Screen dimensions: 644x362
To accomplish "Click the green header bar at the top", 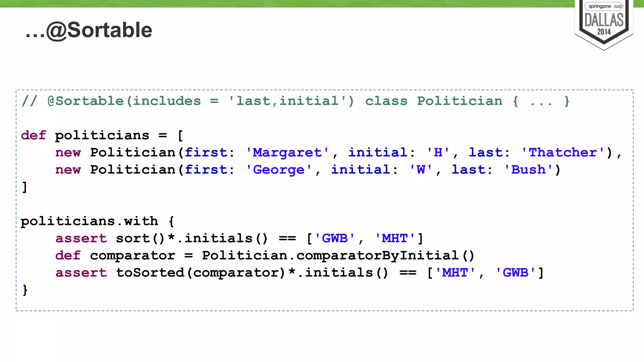I will 283,3.
